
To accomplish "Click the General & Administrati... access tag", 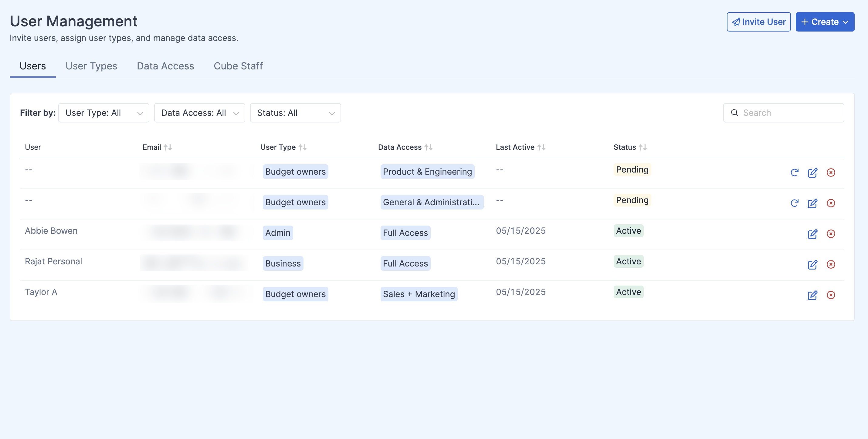I will (432, 202).
